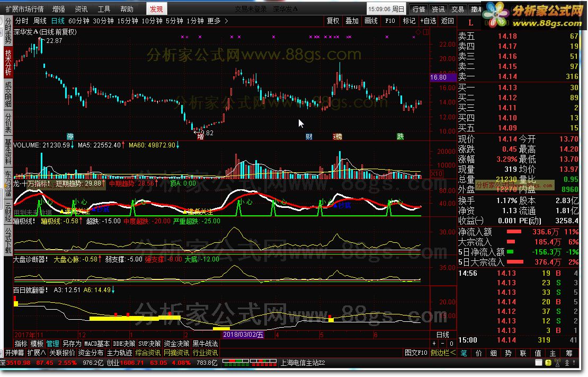Viewport: 588px width, 377px height.
Task: Open 工具 menu
Action: pos(104,9)
